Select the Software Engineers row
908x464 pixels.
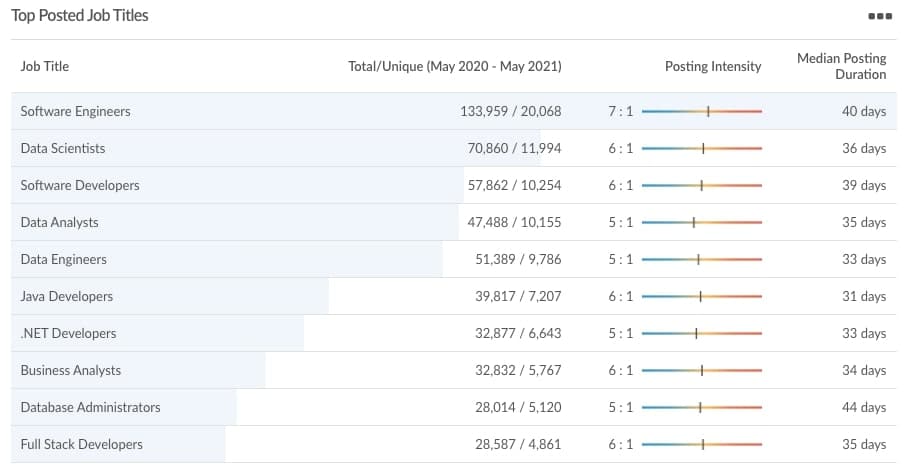click(453, 111)
